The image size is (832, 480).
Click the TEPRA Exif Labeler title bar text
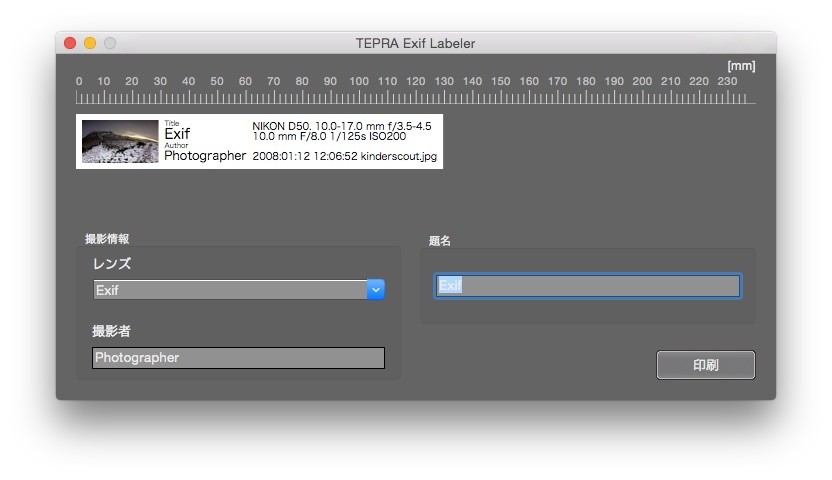point(415,43)
